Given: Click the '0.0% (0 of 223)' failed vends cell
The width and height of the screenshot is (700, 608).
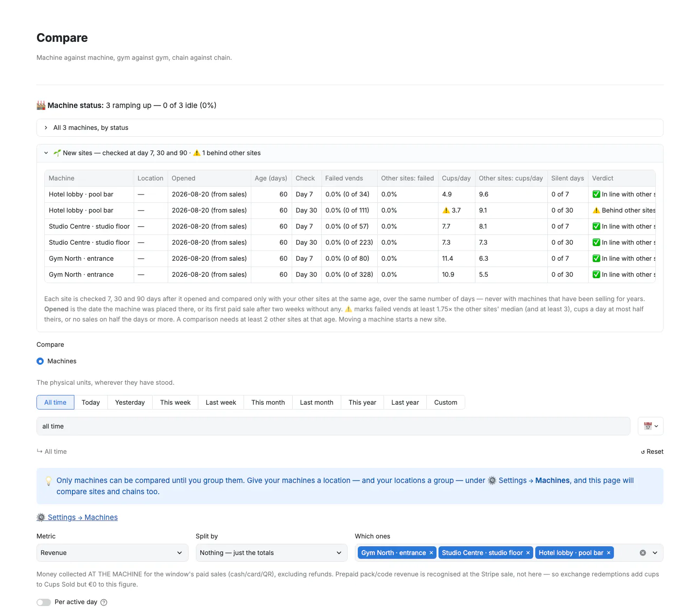Looking at the screenshot, I should click(x=349, y=243).
